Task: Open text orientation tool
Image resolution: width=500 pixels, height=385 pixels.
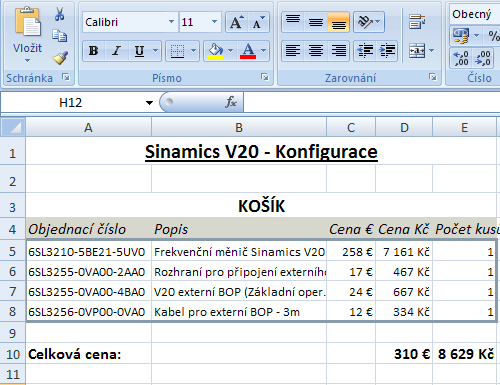Action: (364, 22)
